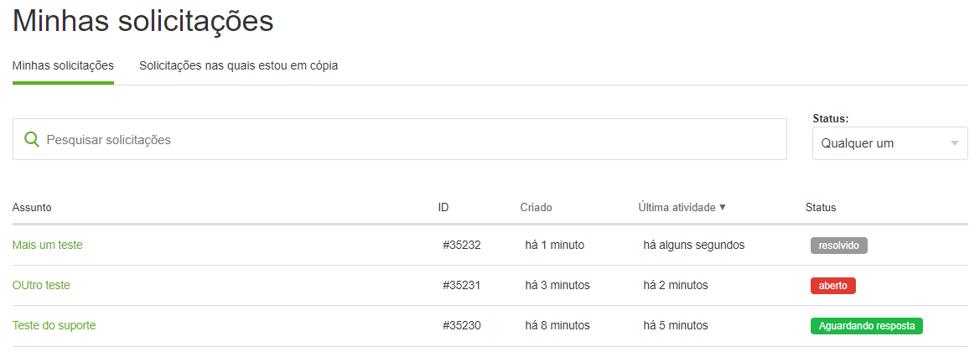The image size is (980, 352).
Task: Click the Criado column header
Action: [x=537, y=208]
